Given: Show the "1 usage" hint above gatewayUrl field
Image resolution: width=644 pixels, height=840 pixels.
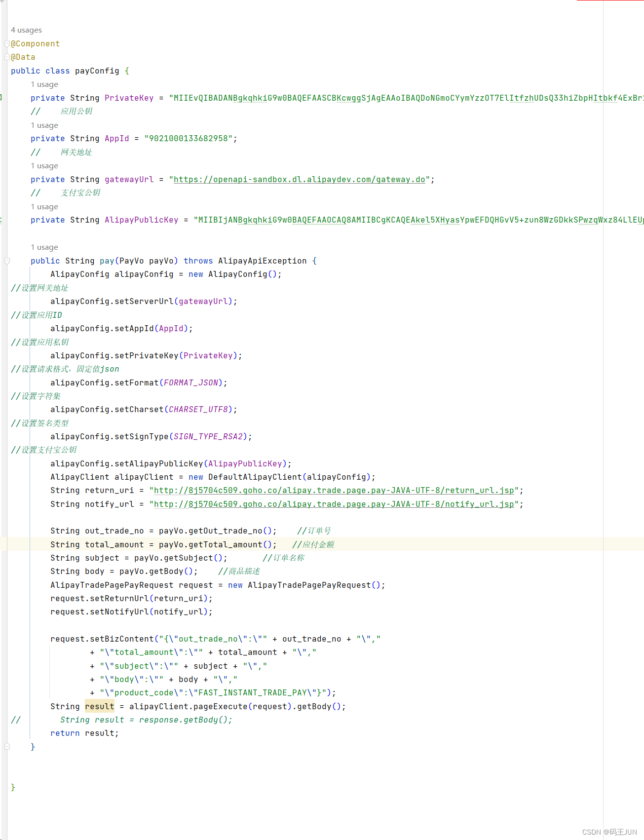Looking at the screenshot, I should pyautogui.click(x=44, y=166).
